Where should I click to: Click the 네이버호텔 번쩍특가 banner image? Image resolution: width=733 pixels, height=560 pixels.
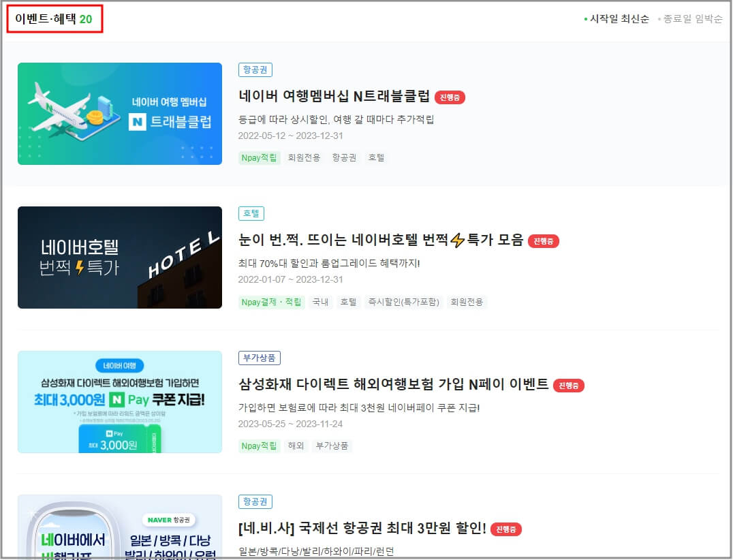(120, 258)
